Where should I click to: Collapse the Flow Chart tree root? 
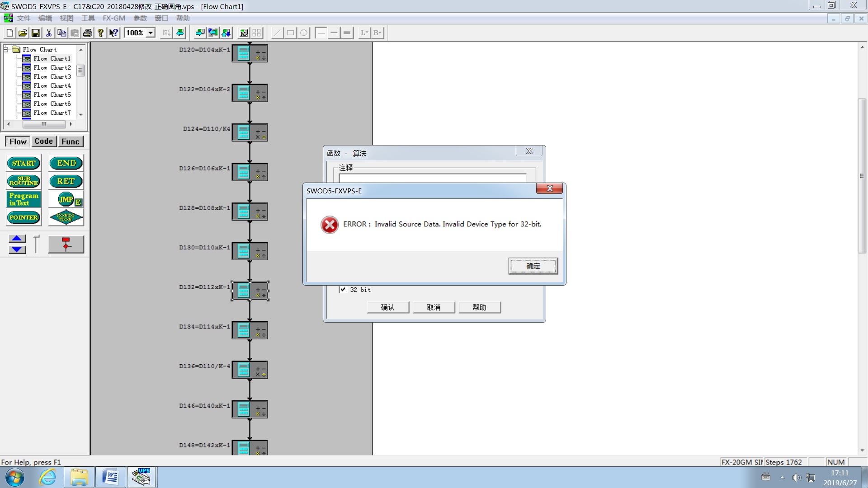[6, 49]
